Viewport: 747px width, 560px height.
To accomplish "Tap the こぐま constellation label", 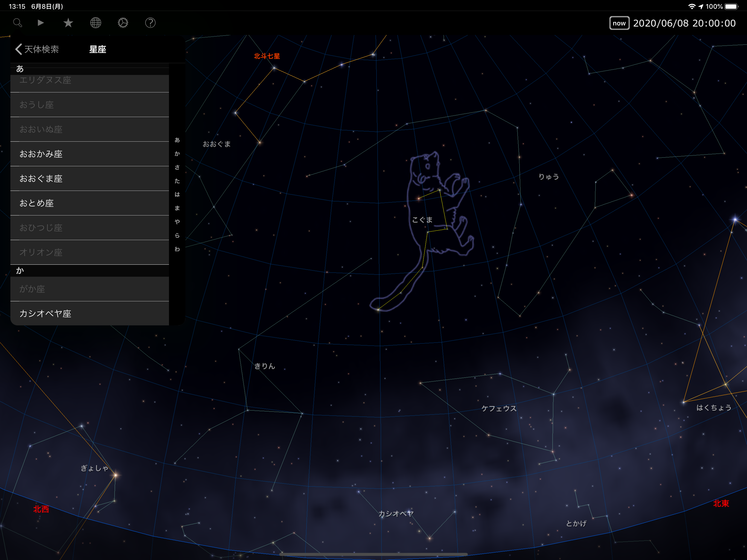I will (422, 220).
